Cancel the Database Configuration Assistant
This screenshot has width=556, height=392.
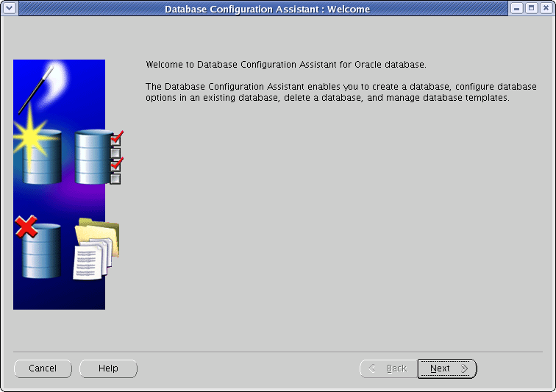pos(43,368)
